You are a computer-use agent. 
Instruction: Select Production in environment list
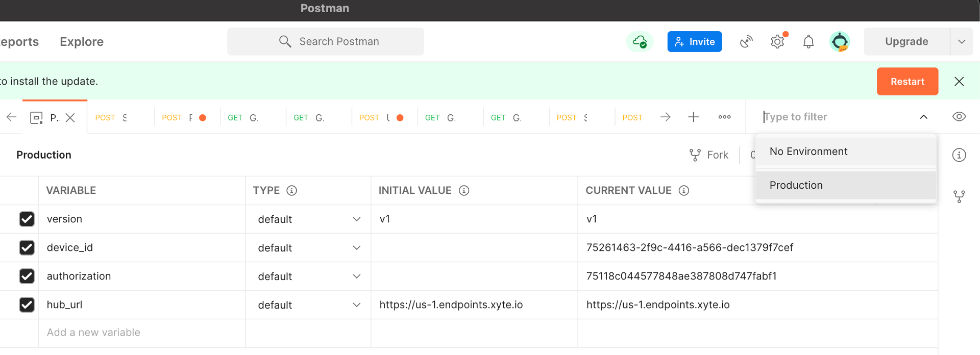(846, 185)
